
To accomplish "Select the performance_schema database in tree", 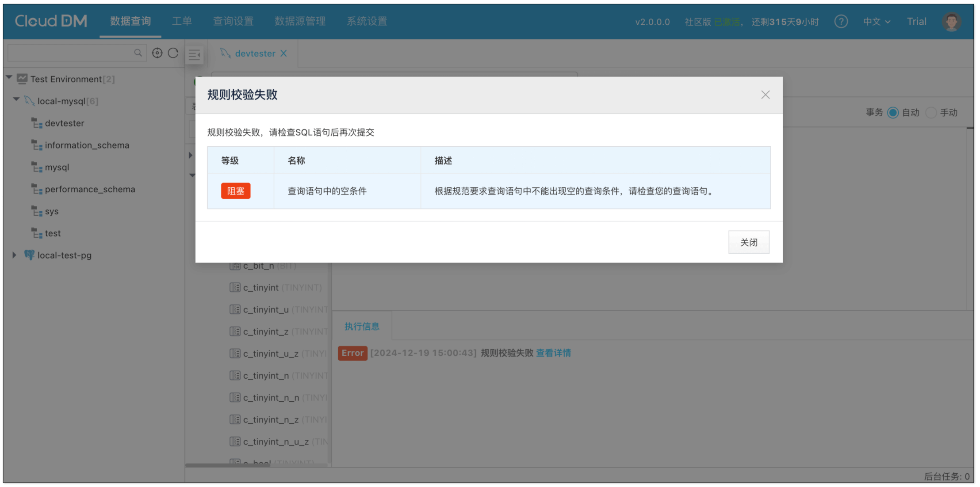I will click(90, 189).
